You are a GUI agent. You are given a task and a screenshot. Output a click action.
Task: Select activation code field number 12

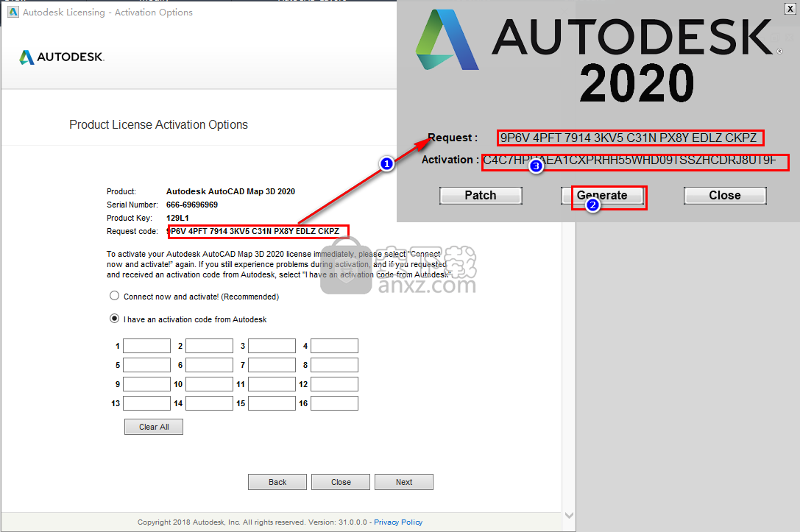click(335, 384)
